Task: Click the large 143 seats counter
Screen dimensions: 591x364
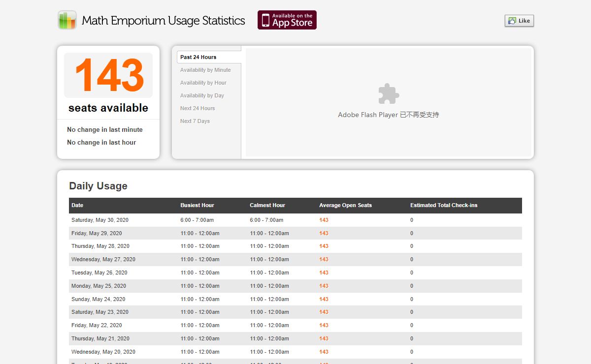Action: pyautogui.click(x=108, y=75)
